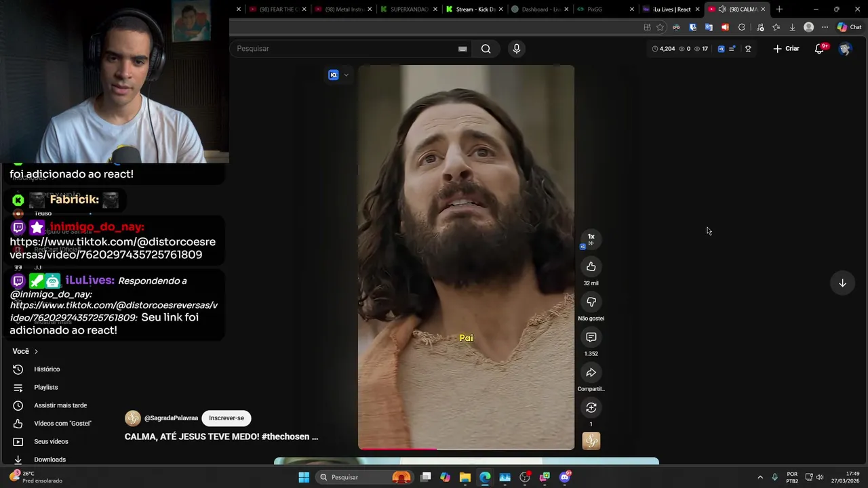
Task: Open the browser extensions puzzle icon
Action: click(741, 27)
